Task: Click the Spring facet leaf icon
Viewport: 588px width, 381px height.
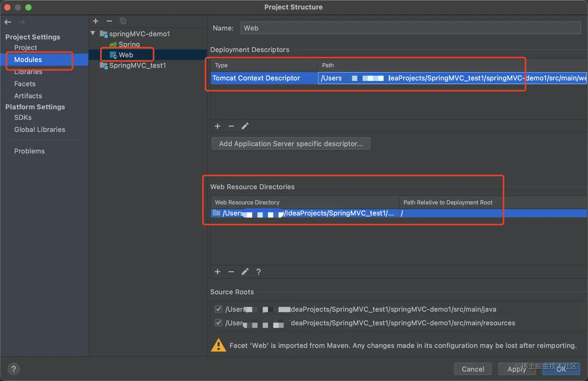Action: pos(113,44)
